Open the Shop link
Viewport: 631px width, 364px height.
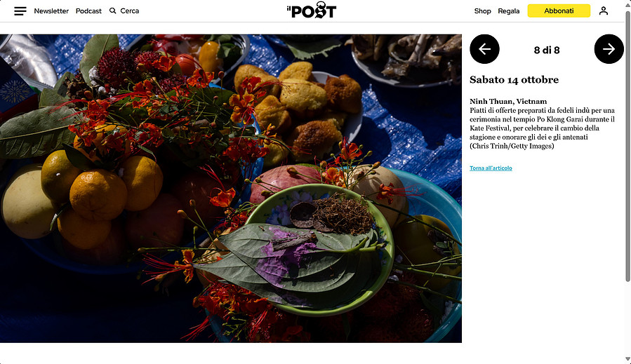(x=482, y=11)
